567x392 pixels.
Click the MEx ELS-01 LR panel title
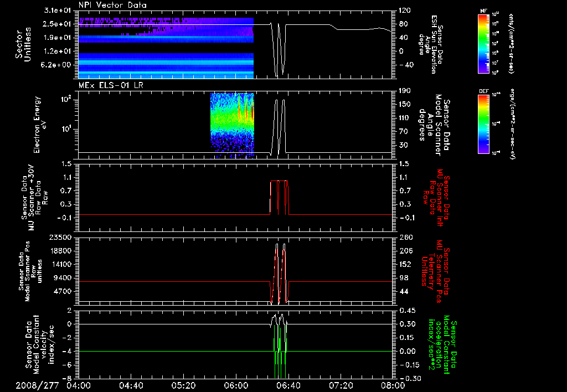111,85
